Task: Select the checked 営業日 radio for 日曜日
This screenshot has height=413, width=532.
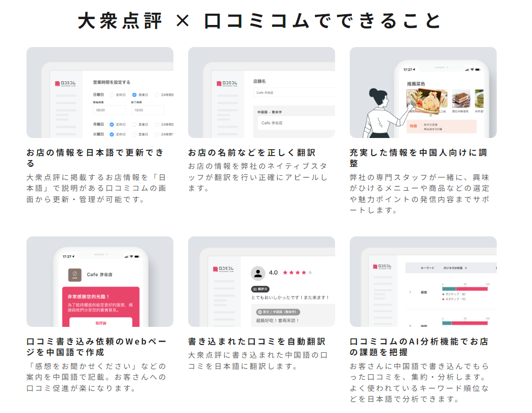Action: 134,95
